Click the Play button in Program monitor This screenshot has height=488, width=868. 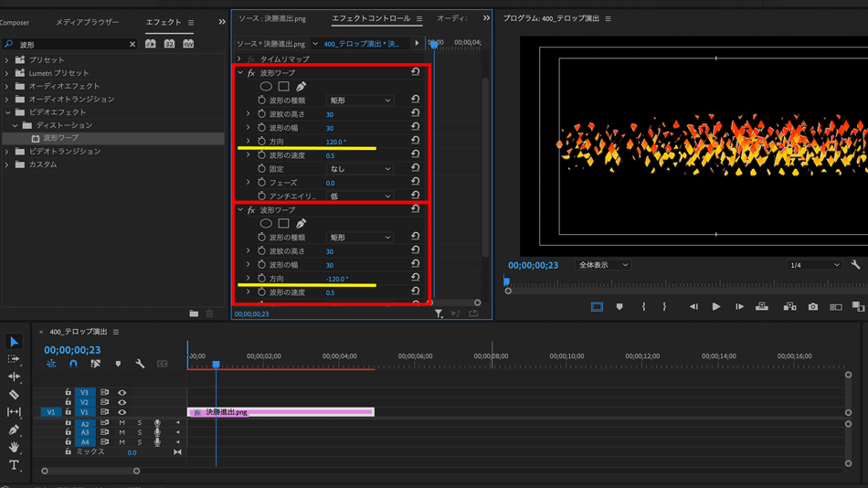pos(715,307)
